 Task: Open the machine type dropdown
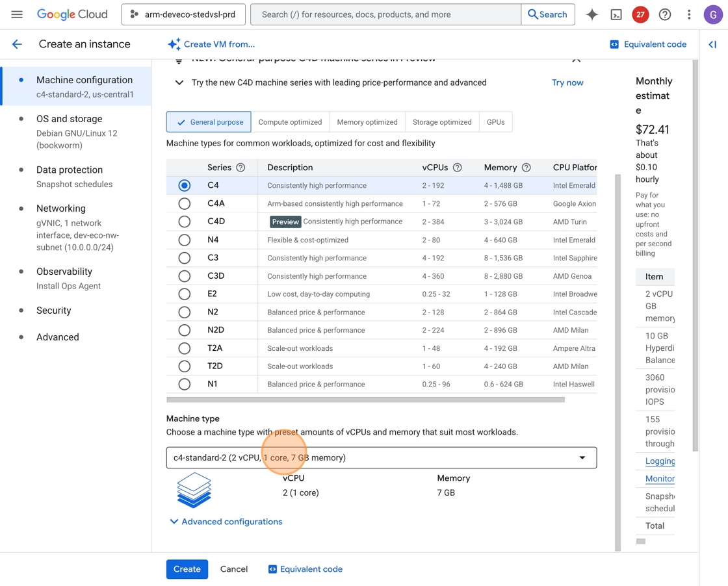click(381, 457)
